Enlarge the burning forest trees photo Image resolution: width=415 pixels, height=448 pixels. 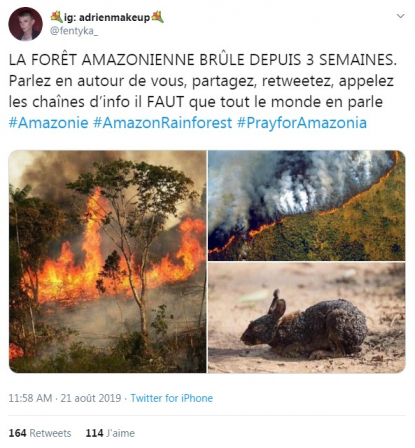(107, 262)
